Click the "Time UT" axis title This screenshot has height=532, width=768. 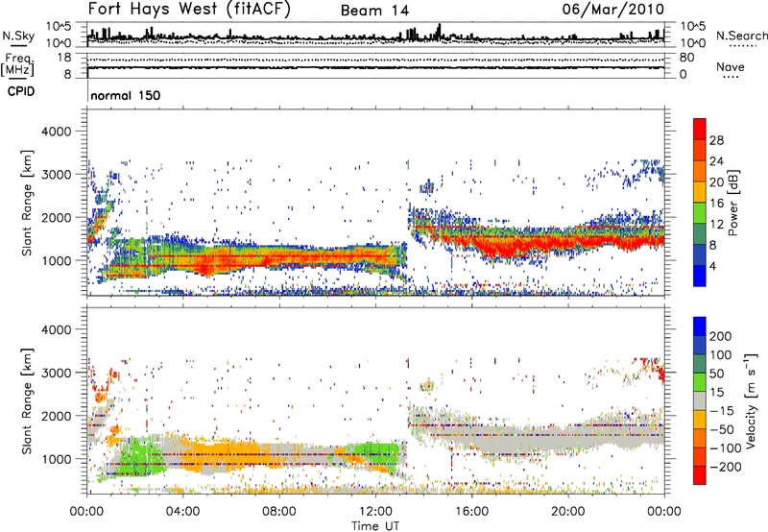375,525
